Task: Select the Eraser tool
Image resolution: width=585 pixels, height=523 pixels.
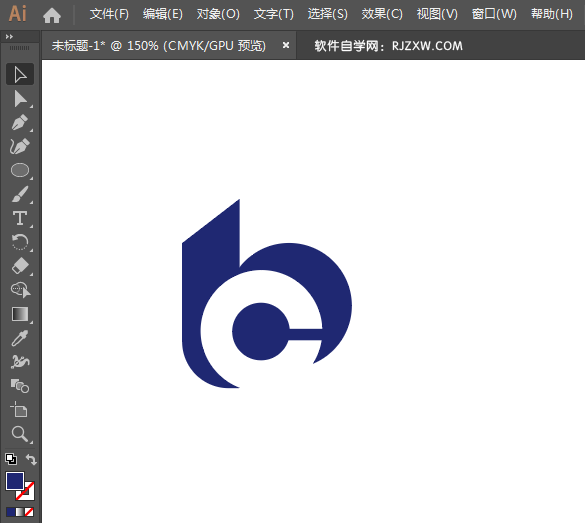Action: (x=20, y=266)
